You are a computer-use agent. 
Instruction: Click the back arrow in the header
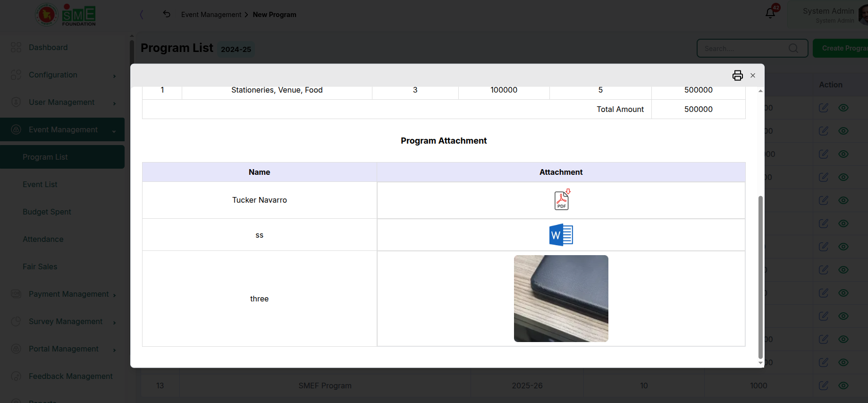pyautogui.click(x=167, y=14)
